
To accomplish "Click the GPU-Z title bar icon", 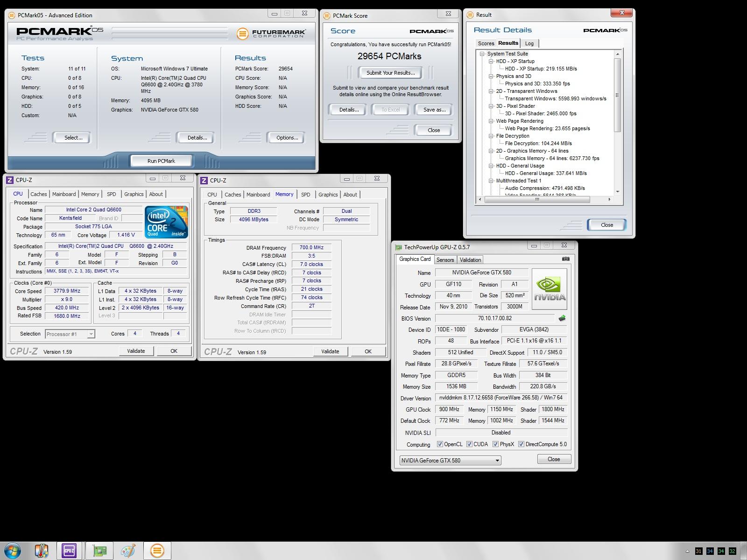I will 399,247.
